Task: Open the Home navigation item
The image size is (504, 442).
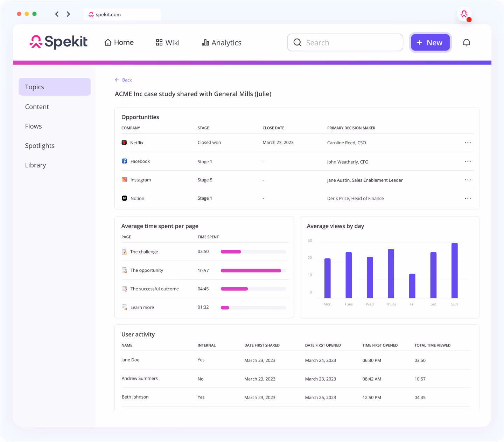Action: point(119,42)
